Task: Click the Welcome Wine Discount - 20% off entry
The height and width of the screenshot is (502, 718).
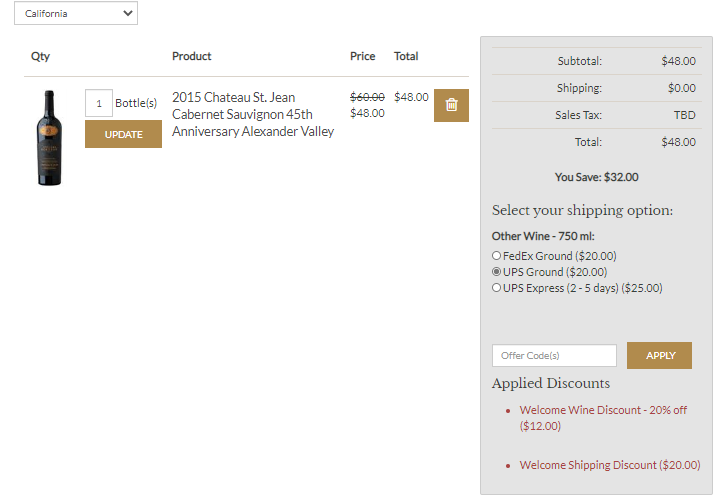Action: click(603, 418)
